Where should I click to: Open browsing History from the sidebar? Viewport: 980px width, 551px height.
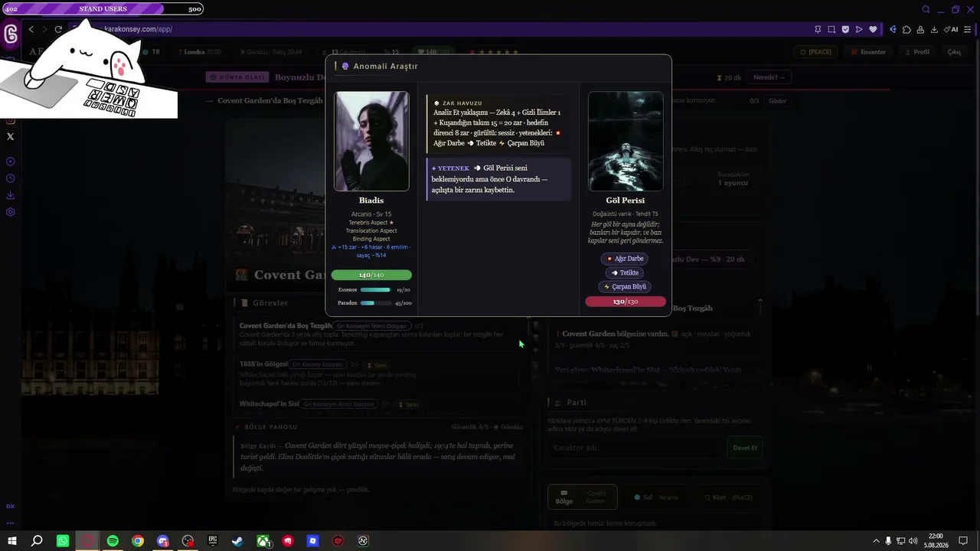10,178
